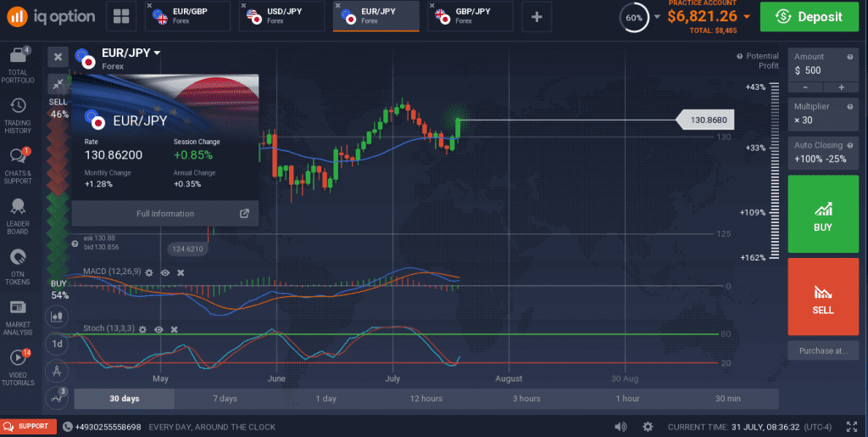Open the indicators list
868x437 pixels.
pos(57,397)
